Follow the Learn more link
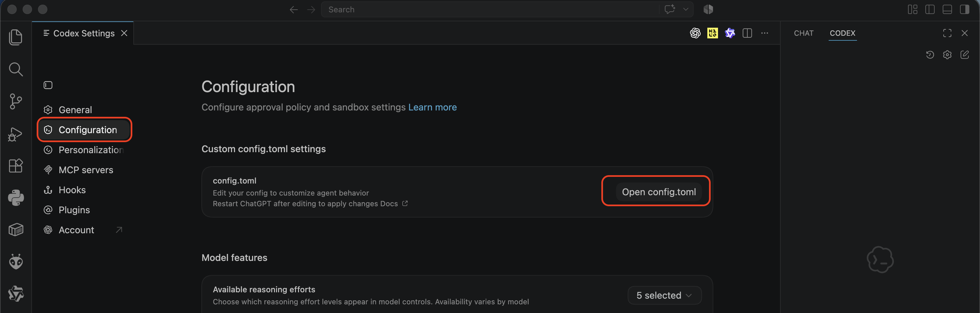This screenshot has height=313, width=980. pos(432,107)
